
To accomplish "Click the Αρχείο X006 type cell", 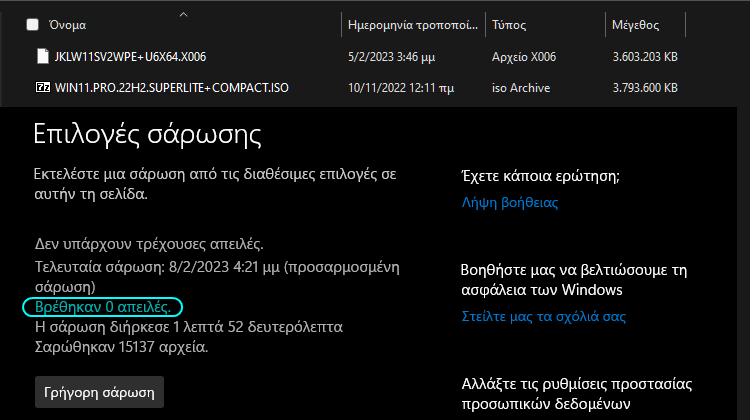I will coord(524,57).
